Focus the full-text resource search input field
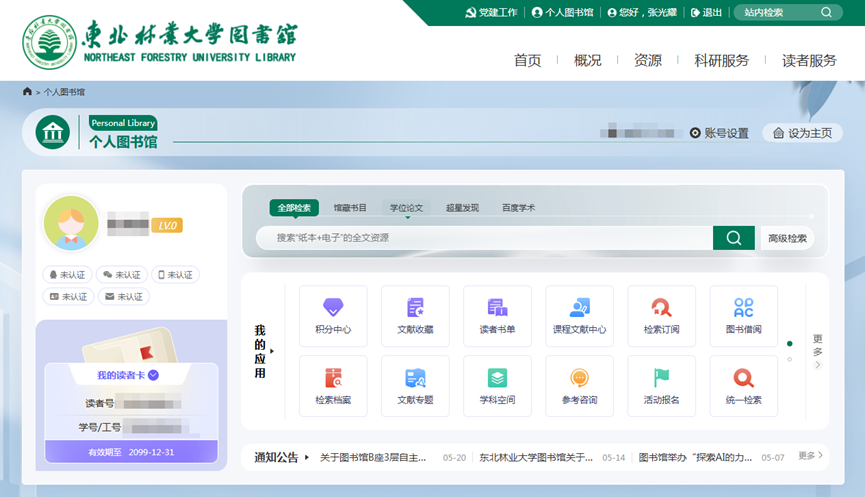This screenshot has height=497, width=865. click(485, 238)
